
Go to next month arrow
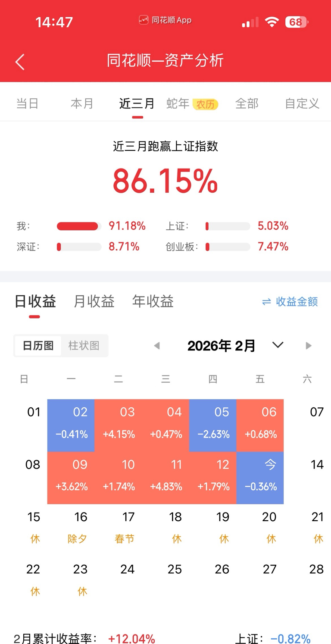[308, 346]
